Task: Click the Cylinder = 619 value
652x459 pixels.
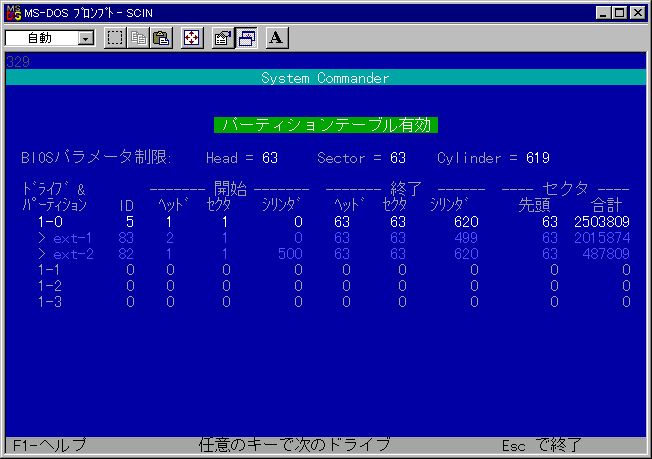Action: tap(538, 158)
